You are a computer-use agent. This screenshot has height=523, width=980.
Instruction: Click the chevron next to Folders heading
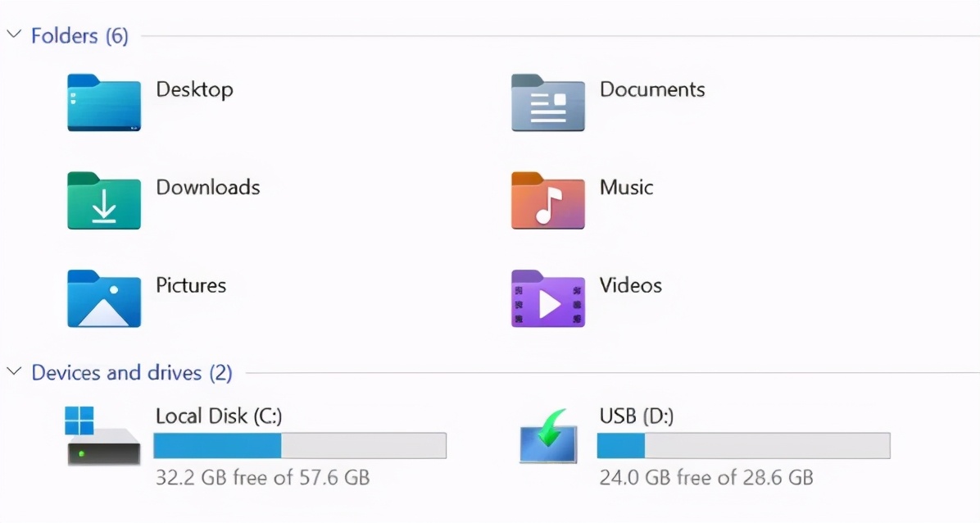(13, 34)
